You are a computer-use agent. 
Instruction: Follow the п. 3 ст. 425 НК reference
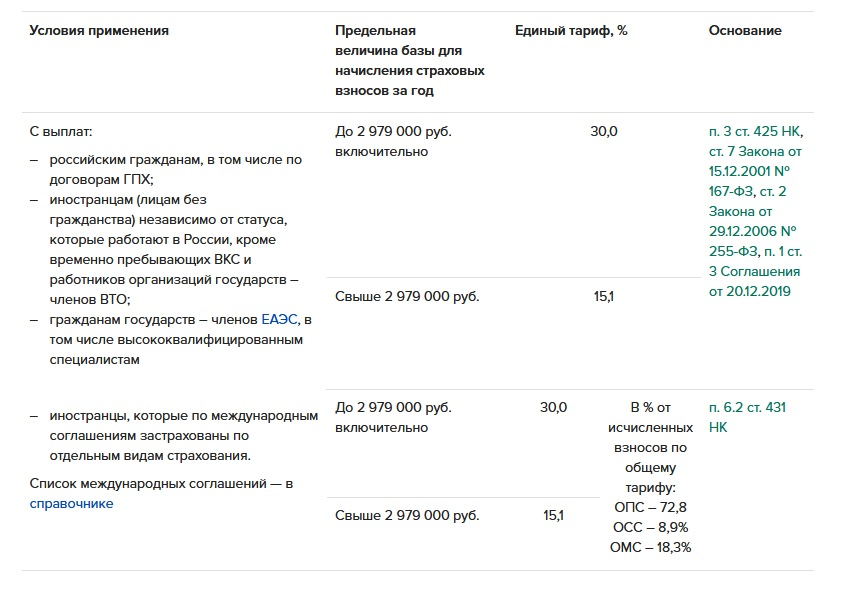click(x=755, y=132)
